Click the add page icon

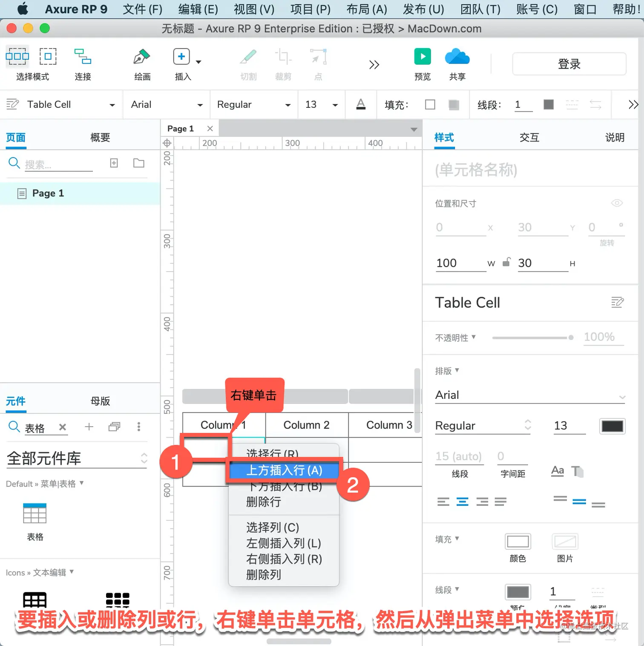pyautogui.click(x=114, y=163)
